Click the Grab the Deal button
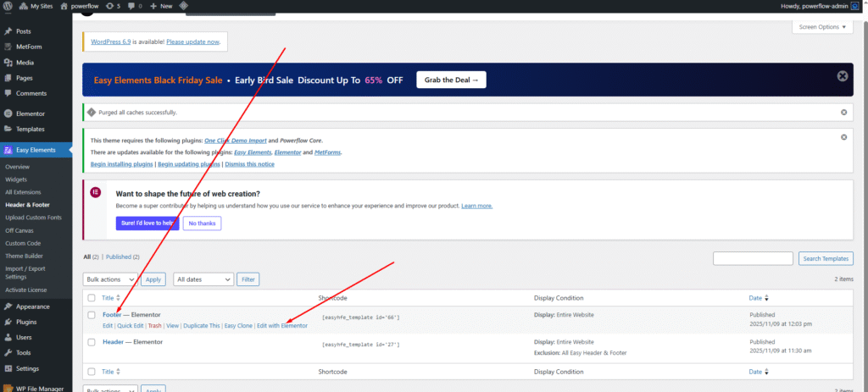 click(x=451, y=80)
